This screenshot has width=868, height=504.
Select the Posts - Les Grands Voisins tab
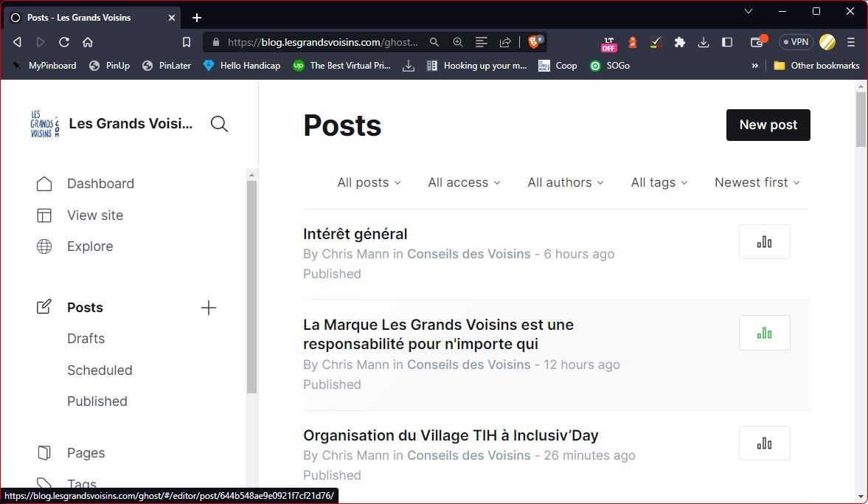click(x=88, y=17)
